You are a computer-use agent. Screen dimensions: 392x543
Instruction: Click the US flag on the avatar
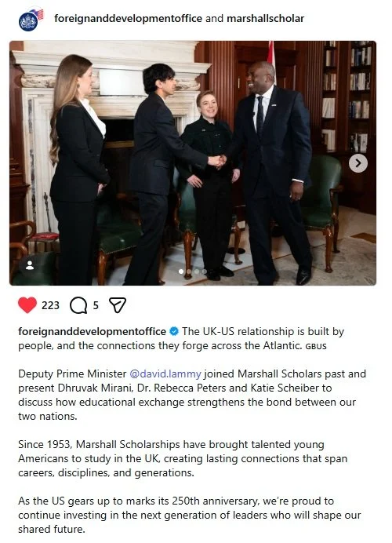coord(38,14)
